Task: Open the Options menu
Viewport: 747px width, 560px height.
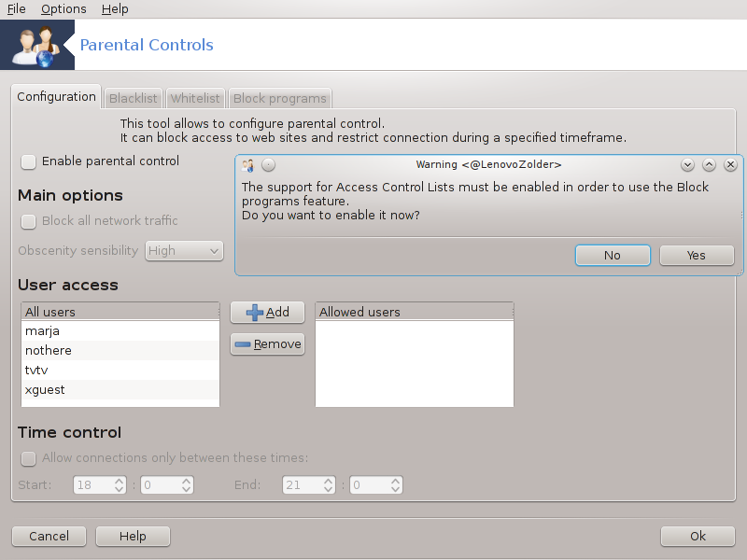Action: pos(63,8)
